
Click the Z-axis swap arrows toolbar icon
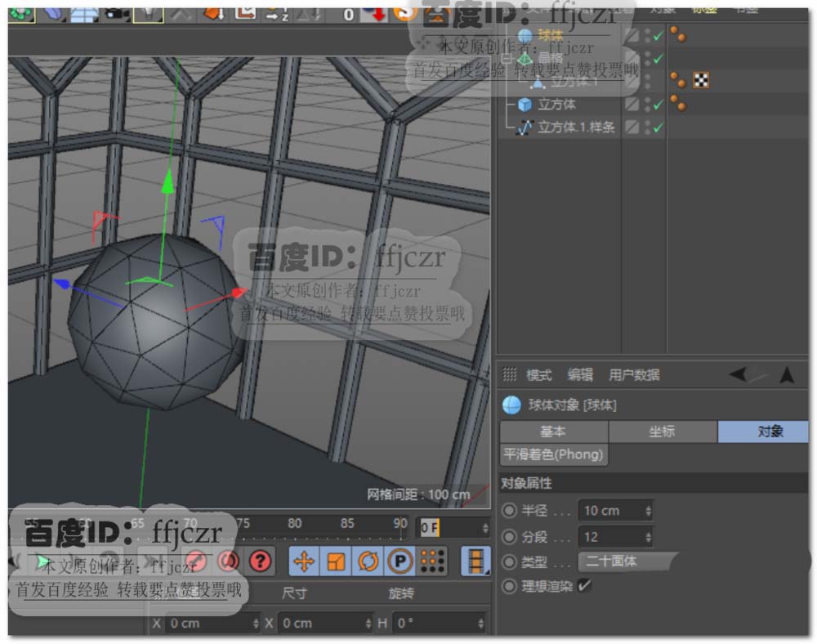277,14
